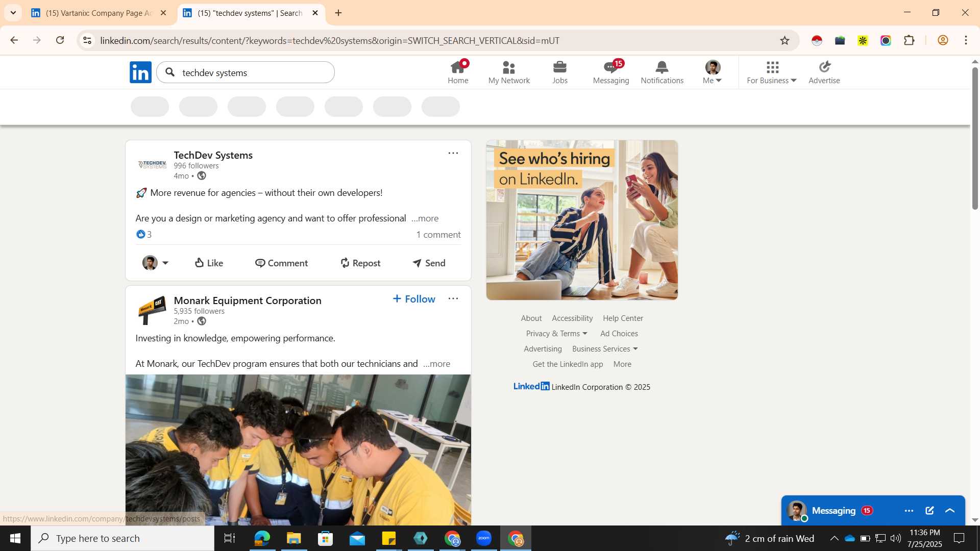This screenshot has height=551, width=980.
Task: Launch Zoom from the taskbar
Action: pyautogui.click(x=484, y=538)
